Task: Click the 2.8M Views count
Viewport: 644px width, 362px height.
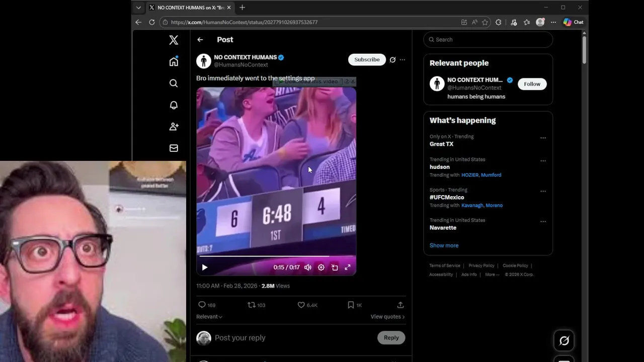Action: [276, 286]
